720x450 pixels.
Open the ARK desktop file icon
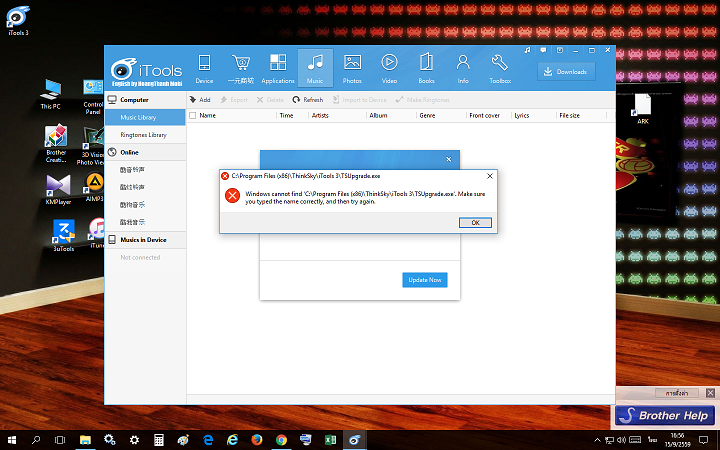coord(642,109)
